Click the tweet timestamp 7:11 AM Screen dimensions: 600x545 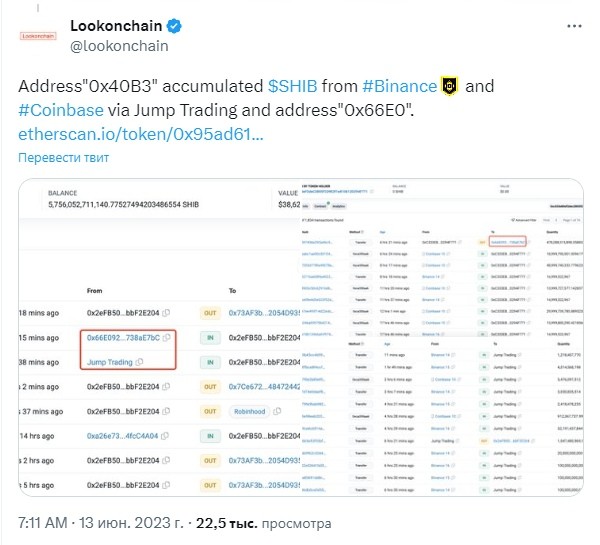coord(43,523)
